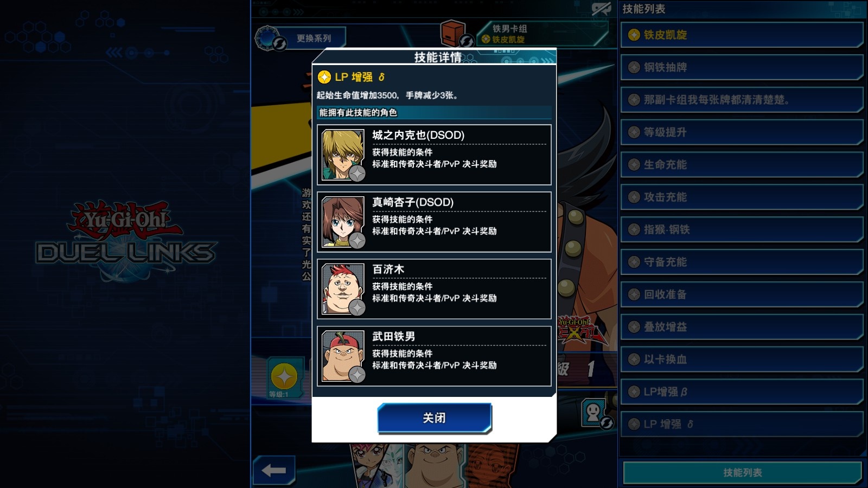
Task: Choose the 以卡换血 skill entry
Action: click(742, 359)
